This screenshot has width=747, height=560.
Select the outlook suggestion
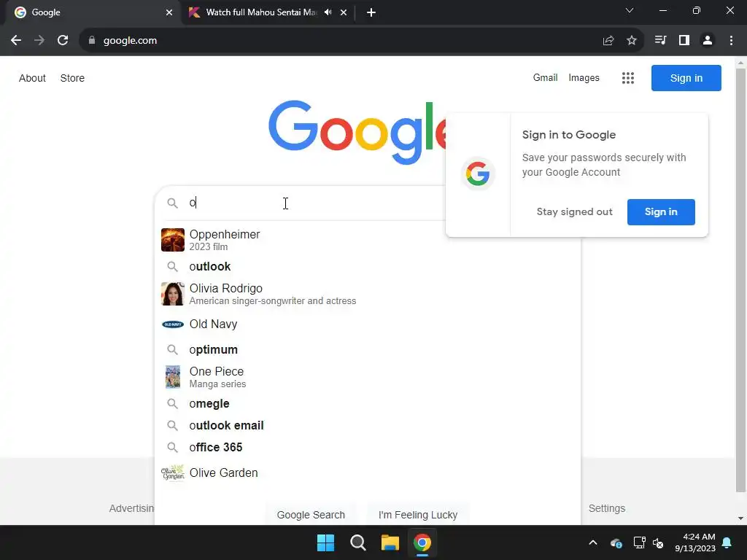368,267
